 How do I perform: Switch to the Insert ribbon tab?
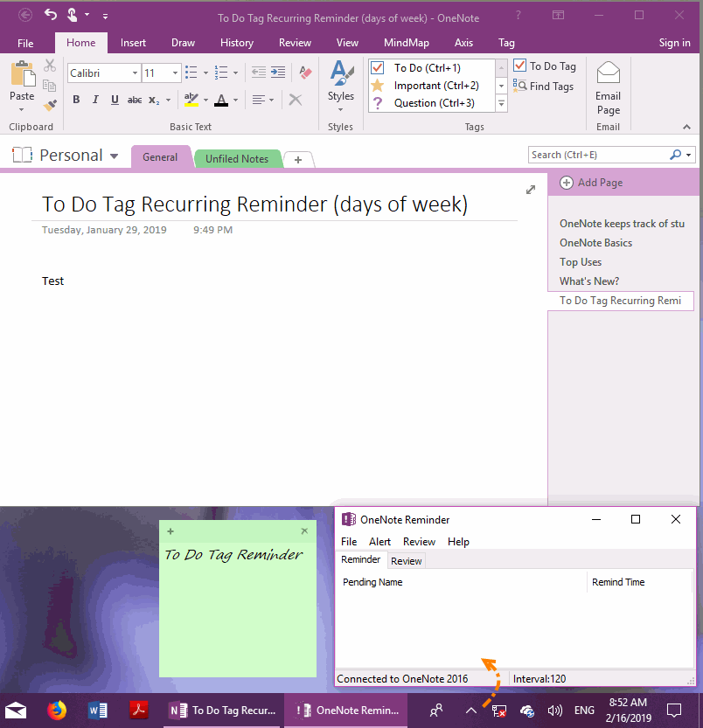click(133, 43)
